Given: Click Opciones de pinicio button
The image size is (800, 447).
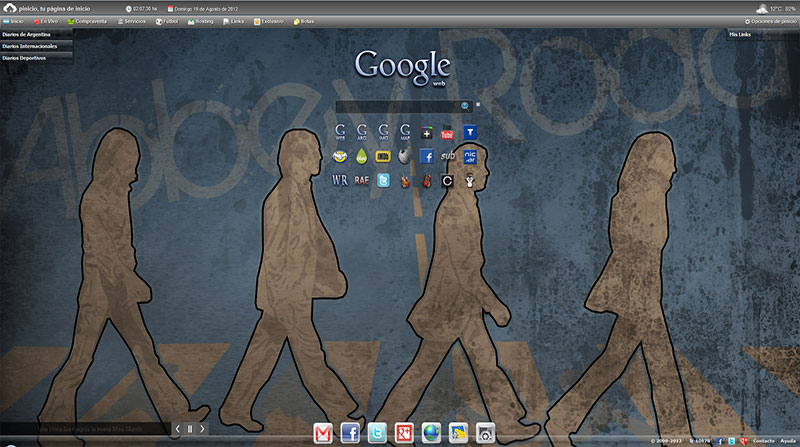Looking at the screenshot, I should 770,20.
